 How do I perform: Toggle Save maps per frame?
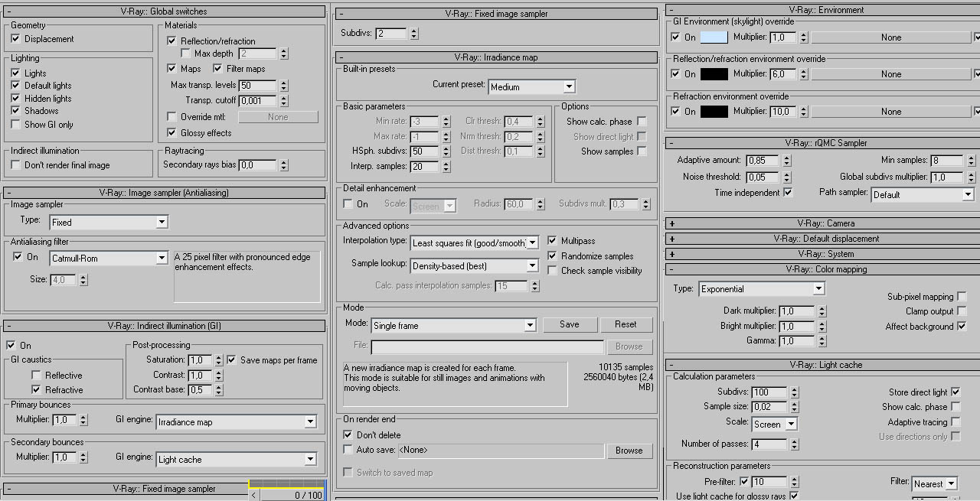point(232,360)
